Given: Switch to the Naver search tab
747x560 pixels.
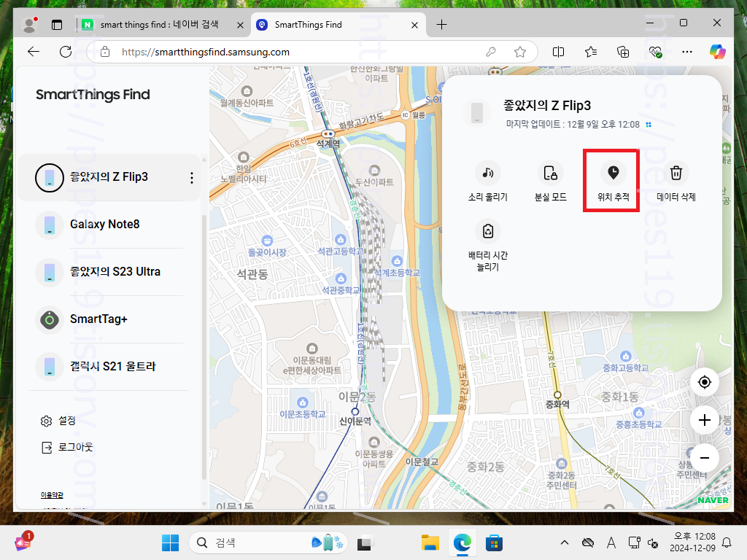Looking at the screenshot, I should pyautogui.click(x=160, y=25).
